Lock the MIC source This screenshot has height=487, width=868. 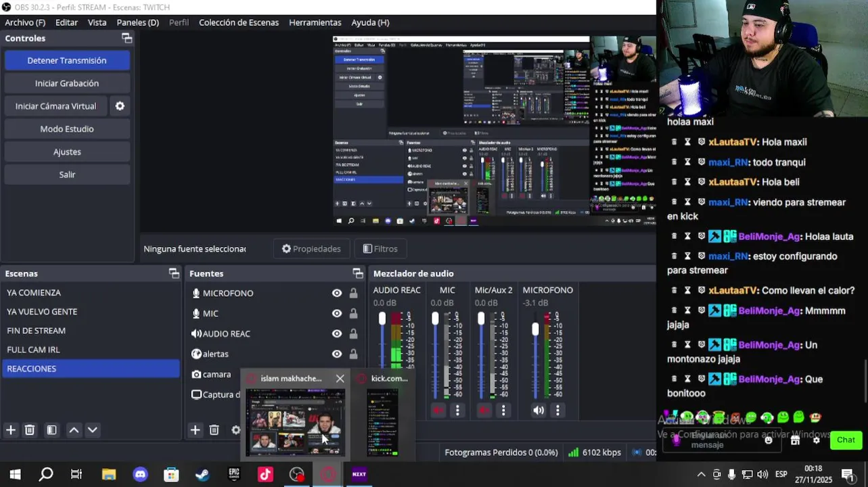point(353,313)
